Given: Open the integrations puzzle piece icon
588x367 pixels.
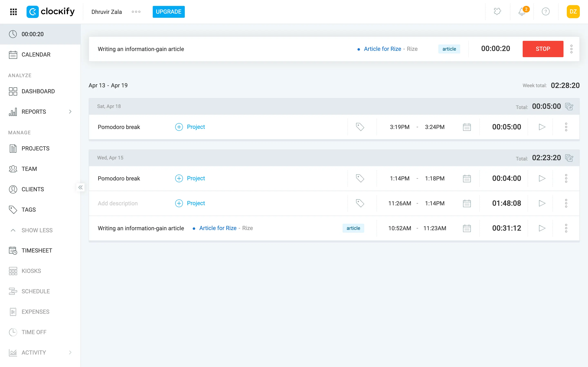Looking at the screenshot, I should pyautogui.click(x=497, y=11).
